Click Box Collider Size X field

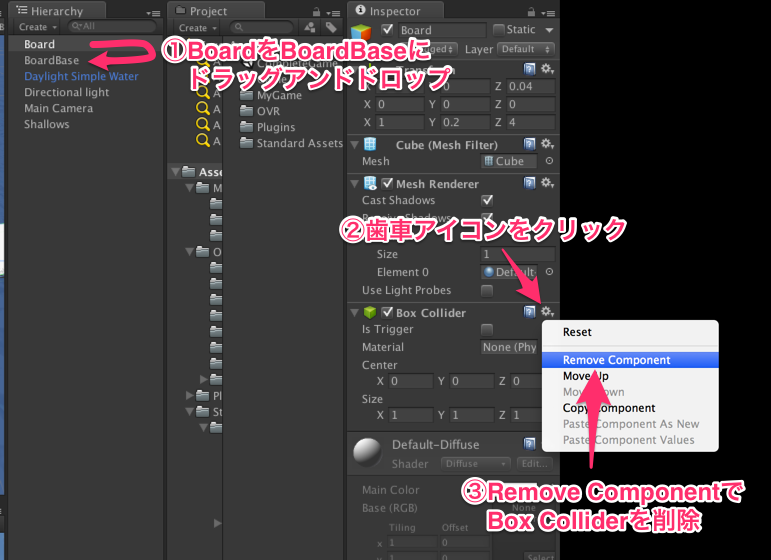(411, 415)
